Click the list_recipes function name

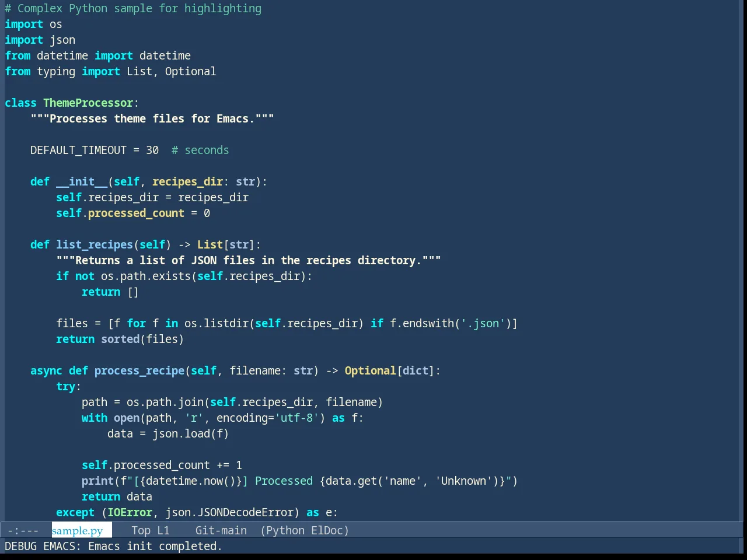95,244
